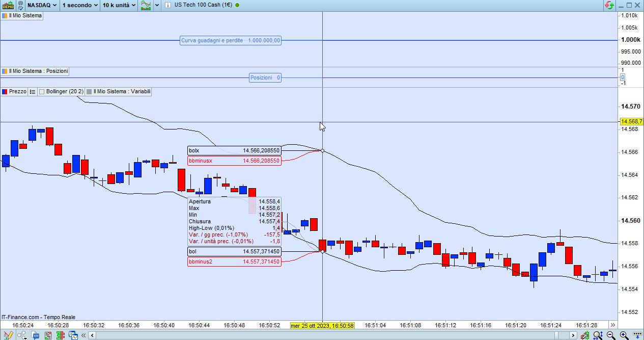Screen dimensions: 644x340
Task: Click the red bbminusx value box
Action: 234,161
